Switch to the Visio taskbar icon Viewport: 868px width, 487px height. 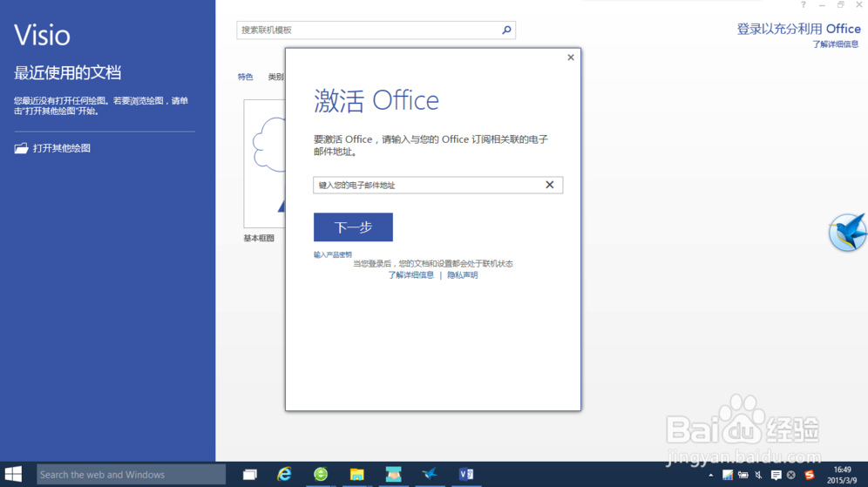[x=466, y=474]
